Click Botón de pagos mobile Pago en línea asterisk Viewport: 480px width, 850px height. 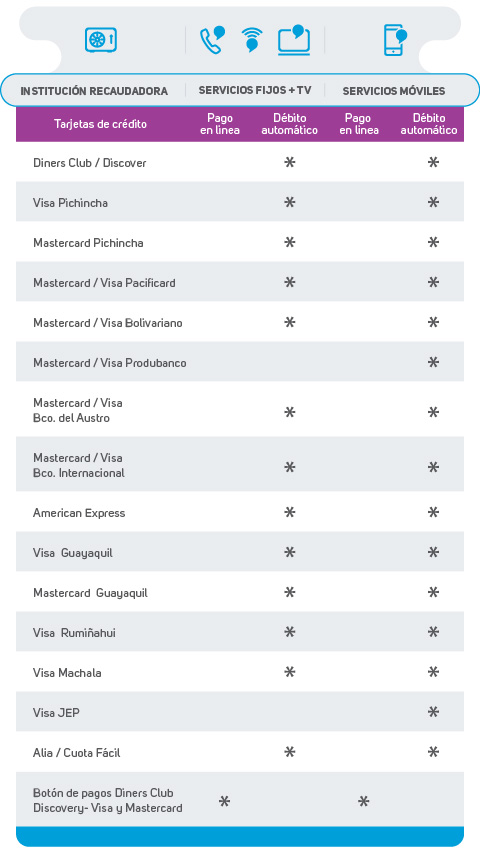pyautogui.click(x=363, y=801)
